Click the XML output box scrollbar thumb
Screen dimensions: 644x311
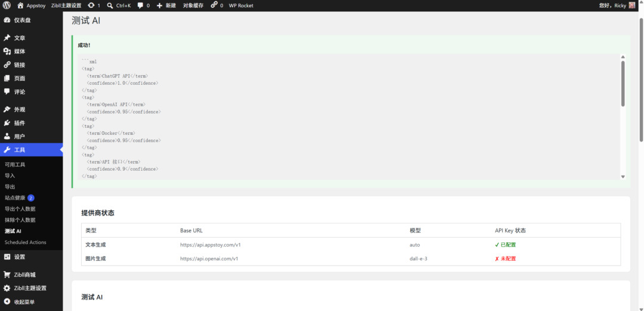(623, 84)
